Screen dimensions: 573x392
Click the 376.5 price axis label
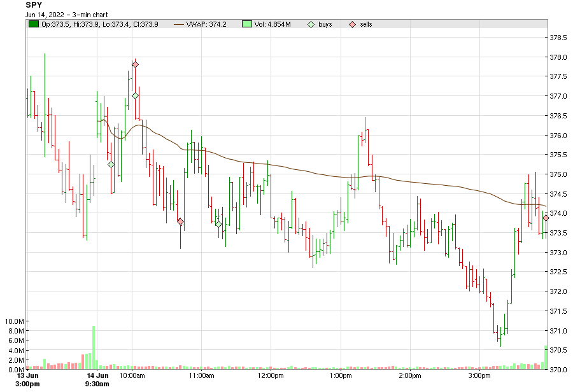click(558, 116)
